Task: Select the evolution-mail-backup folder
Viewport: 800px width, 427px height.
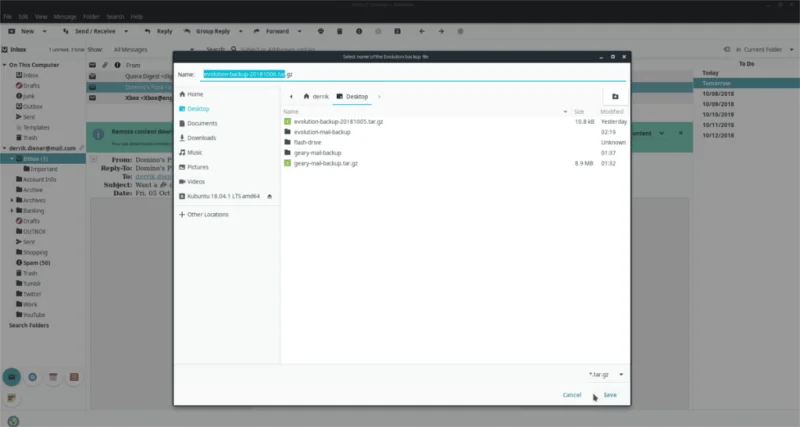Action: pos(455,132)
